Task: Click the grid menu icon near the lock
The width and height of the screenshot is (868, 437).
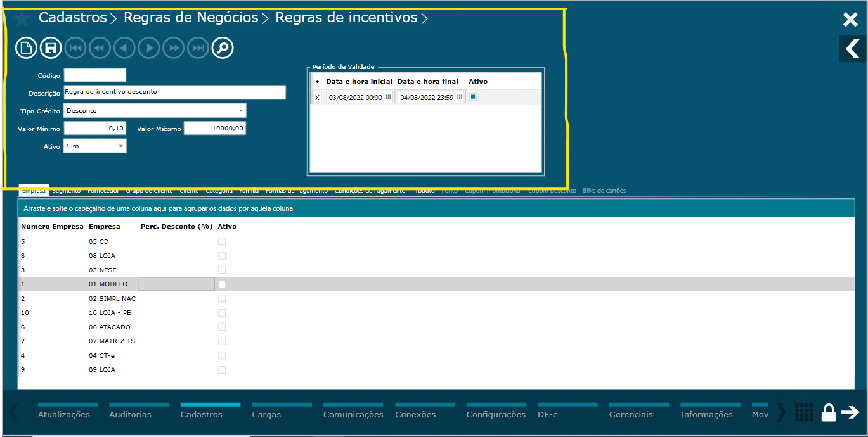Action: [804, 412]
